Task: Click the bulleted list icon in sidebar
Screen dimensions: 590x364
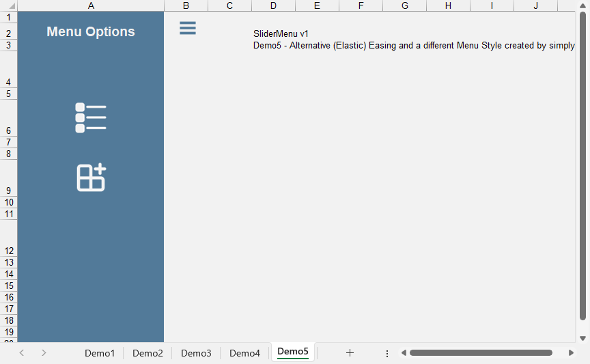Action: pyautogui.click(x=91, y=118)
